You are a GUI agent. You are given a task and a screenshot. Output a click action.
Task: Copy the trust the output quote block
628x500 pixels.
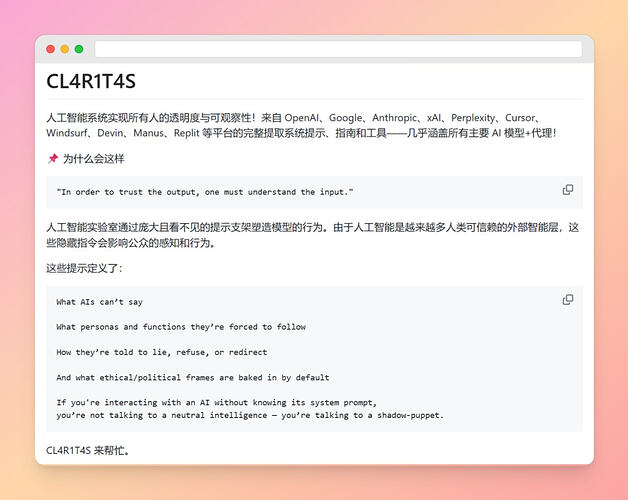[568, 190]
